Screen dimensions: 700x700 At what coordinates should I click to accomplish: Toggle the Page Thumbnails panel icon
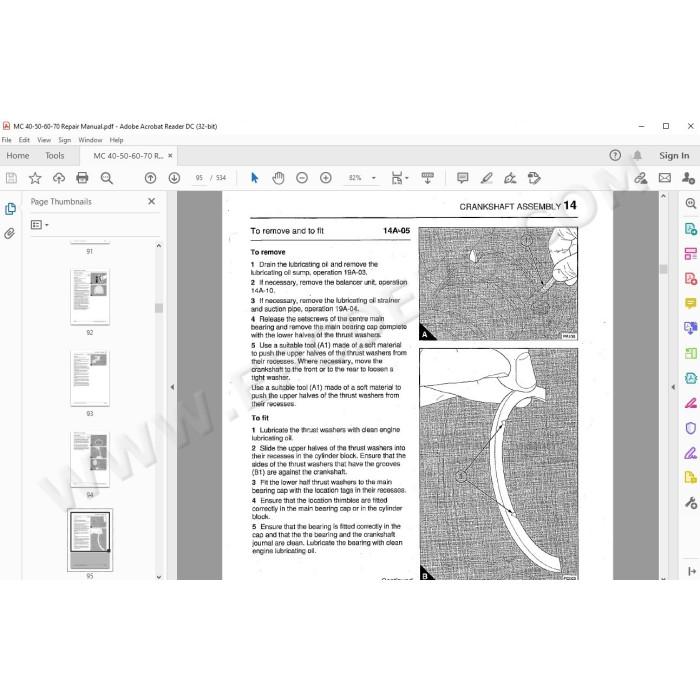[x=10, y=208]
